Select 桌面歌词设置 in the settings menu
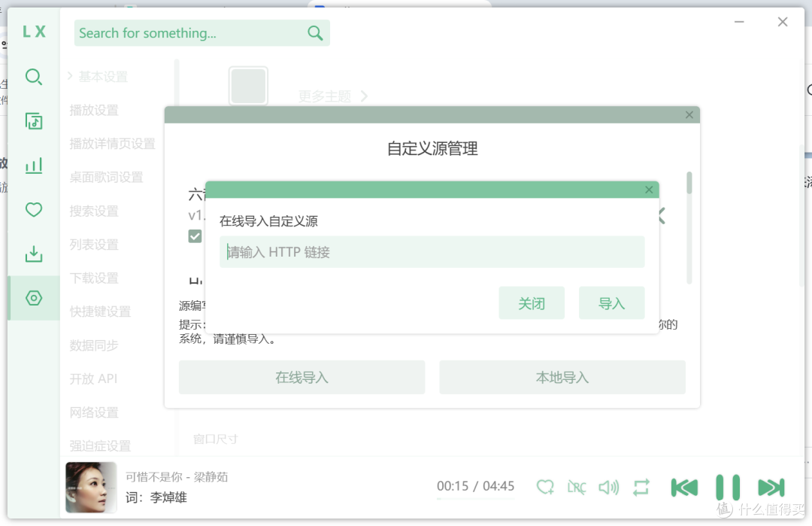812x526 pixels. (106, 178)
